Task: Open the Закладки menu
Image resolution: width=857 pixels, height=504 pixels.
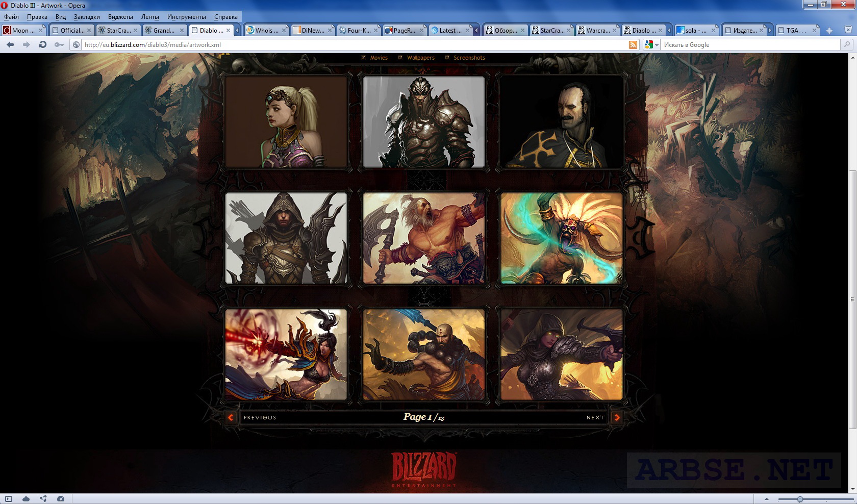Action: pos(87,17)
